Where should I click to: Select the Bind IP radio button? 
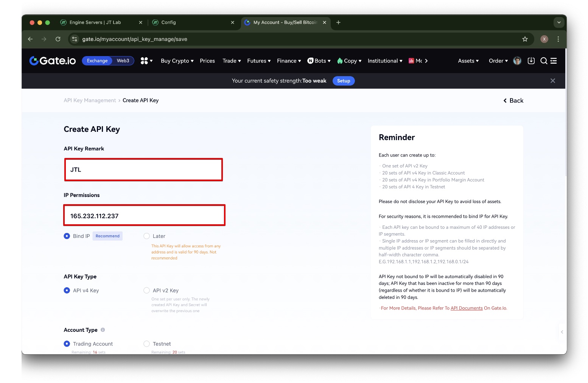point(67,236)
